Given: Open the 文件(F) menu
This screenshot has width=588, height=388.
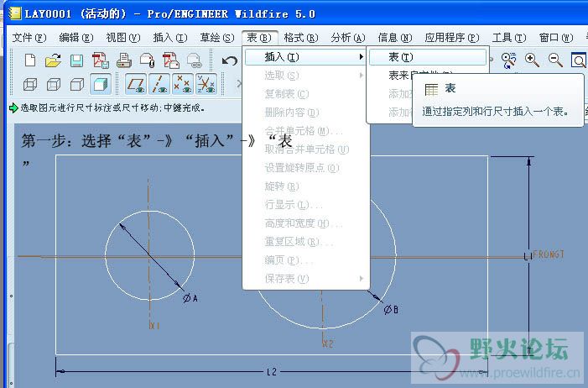Looking at the screenshot, I should pos(29,38).
